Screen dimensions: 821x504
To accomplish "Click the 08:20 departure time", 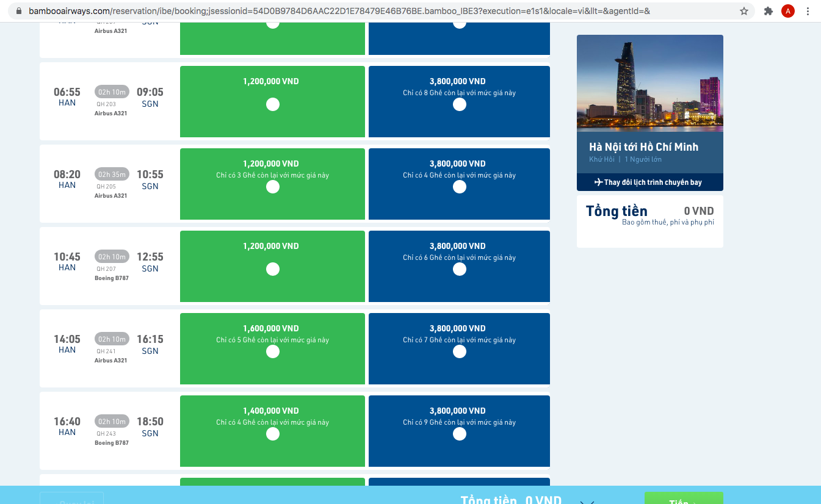I will pyautogui.click(x=67, y=175).
